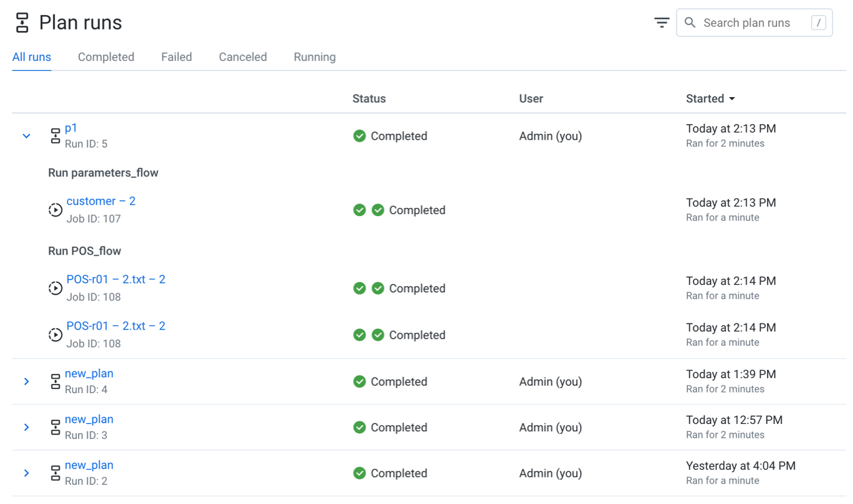
Task: Click the green Completed status icon for p1
Action: [360, 136]
